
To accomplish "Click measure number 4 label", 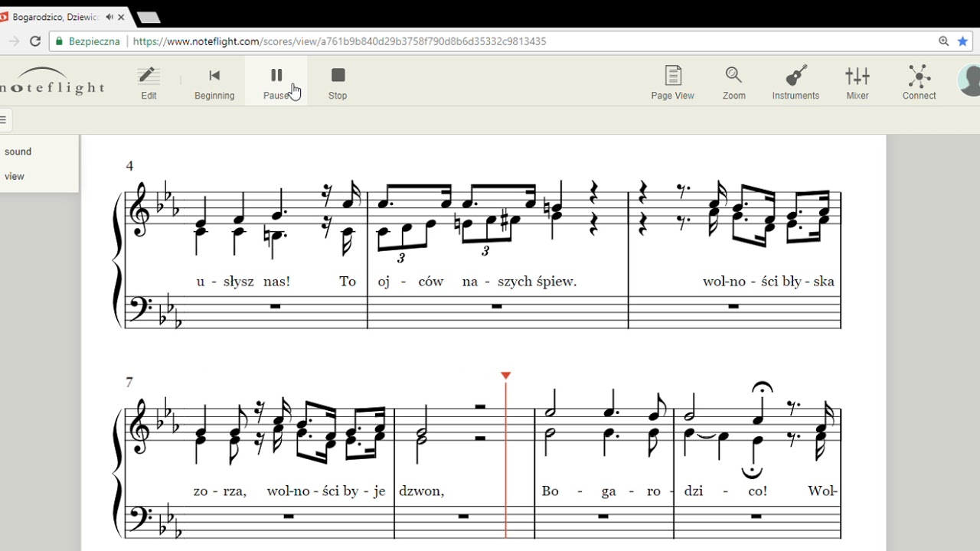I will pyautogui.click(x=129, y=166).
